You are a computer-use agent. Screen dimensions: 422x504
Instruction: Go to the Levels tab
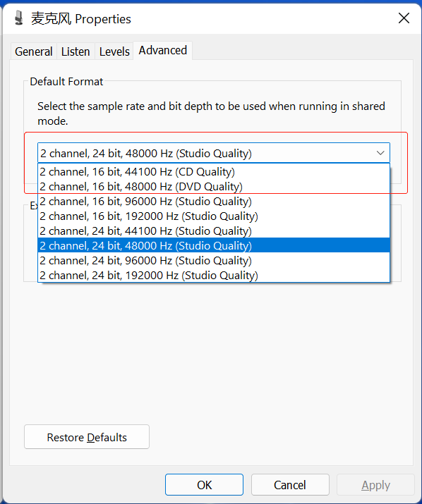point(114,51)
